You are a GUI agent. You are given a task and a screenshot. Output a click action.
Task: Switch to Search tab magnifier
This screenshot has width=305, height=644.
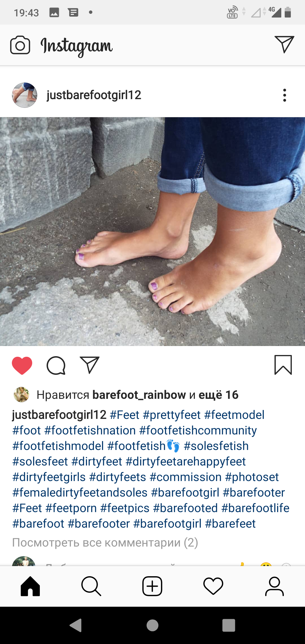coord(91,586)
